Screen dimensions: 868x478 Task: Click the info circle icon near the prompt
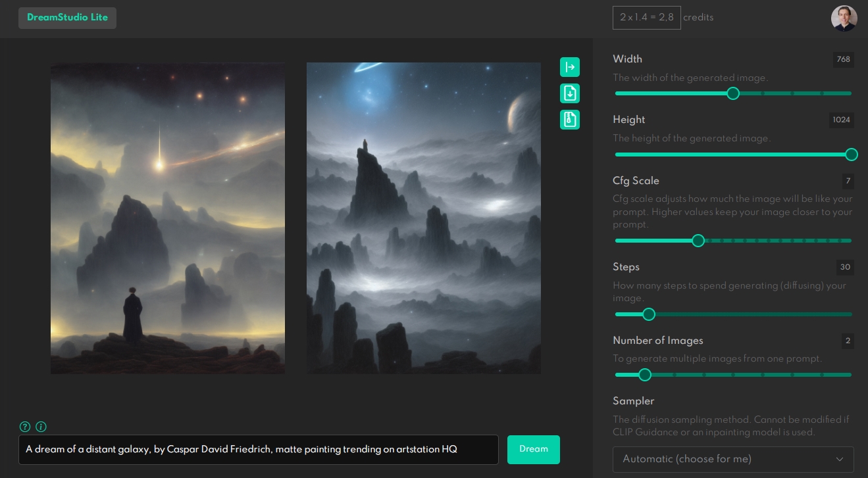click(x=41, y=427)
